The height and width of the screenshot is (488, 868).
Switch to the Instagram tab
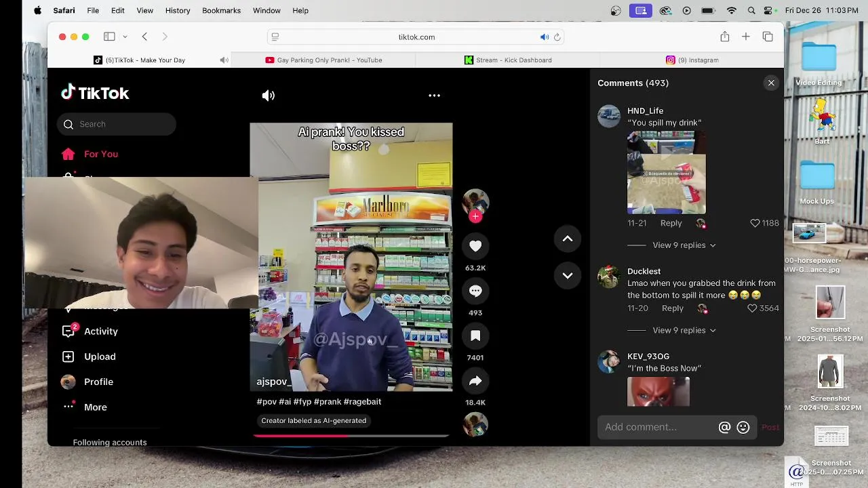(692, 60)
